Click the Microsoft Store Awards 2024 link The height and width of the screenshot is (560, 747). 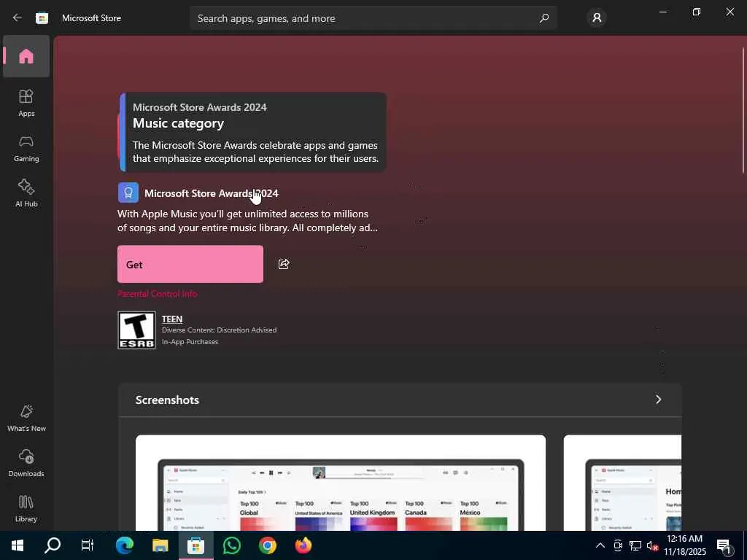tap(211, 193)
